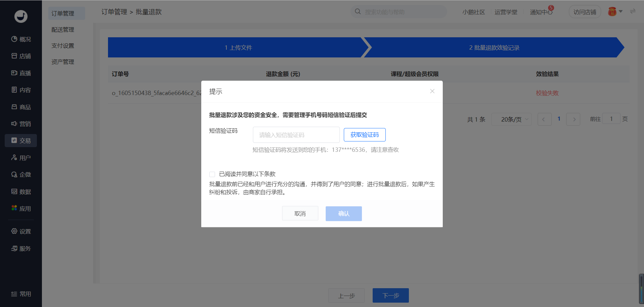Click the switch arrows icon at top right
The width and height of the screenshot is (644, 307).
[x=633, y=11]
